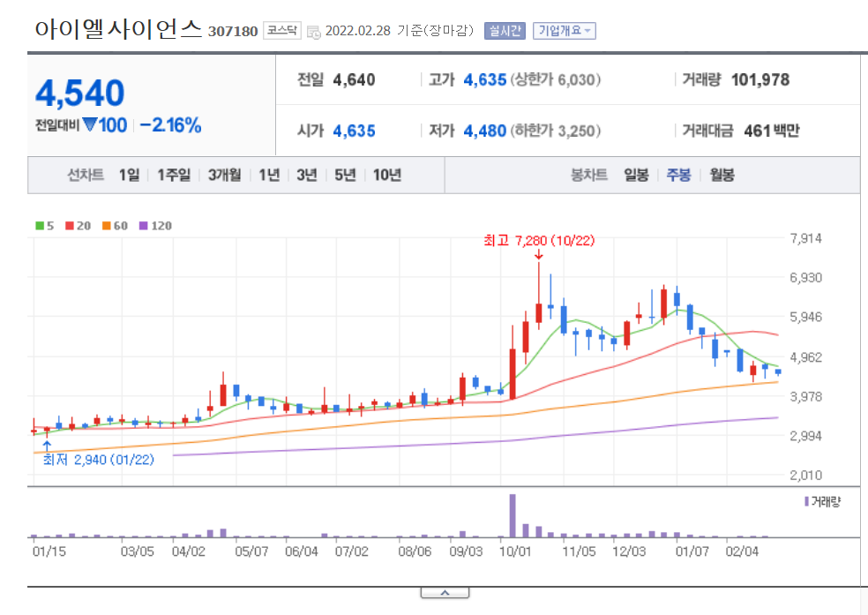Click the red 20-day moving average swatch
868x615 pixels.
(x=69, y=225)
